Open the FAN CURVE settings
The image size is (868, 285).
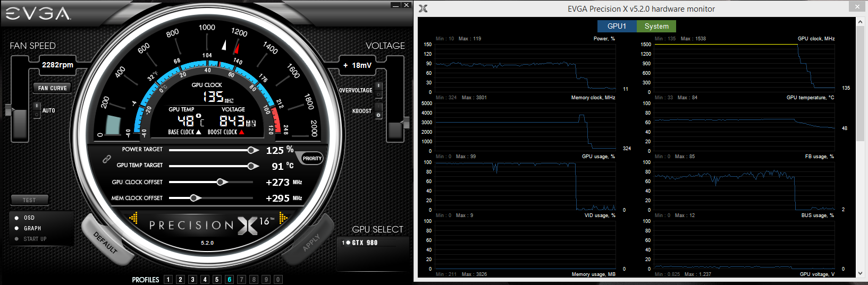coord(52,88)
